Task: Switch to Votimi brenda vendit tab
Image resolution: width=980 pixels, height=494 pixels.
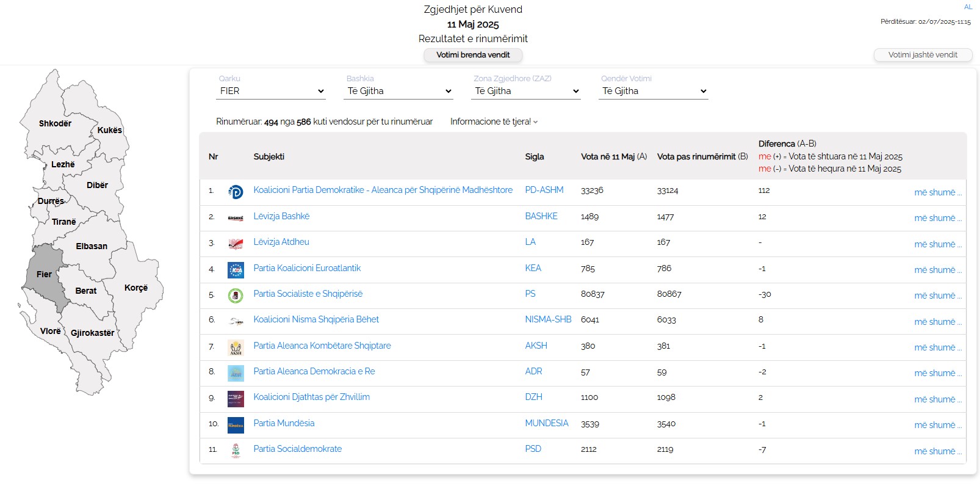Action: (473, 55)
